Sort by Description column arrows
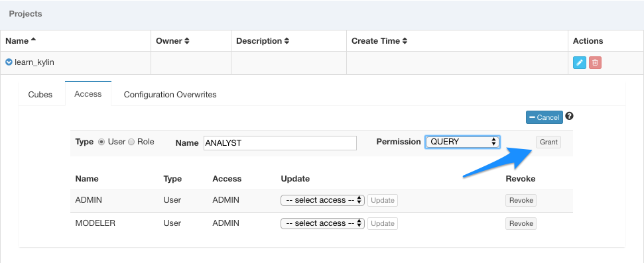The width and height of the screenshot is (644, 263). point(287,41)
